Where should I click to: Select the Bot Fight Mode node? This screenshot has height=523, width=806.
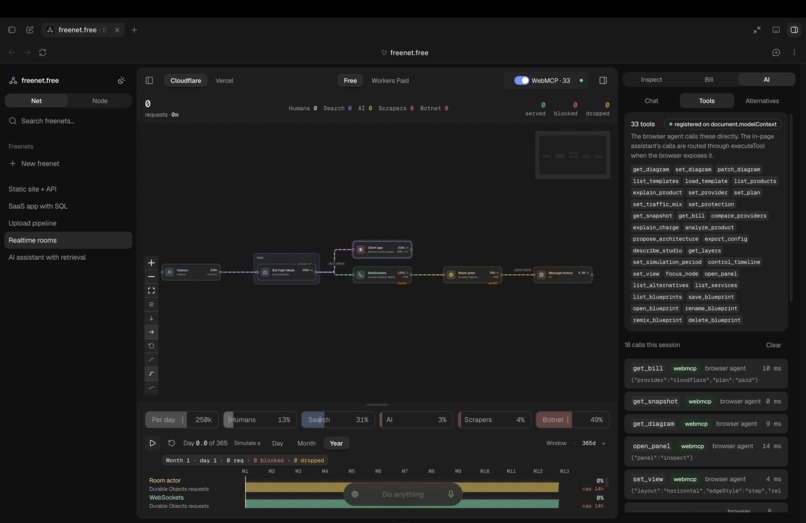tap(287, 272)
